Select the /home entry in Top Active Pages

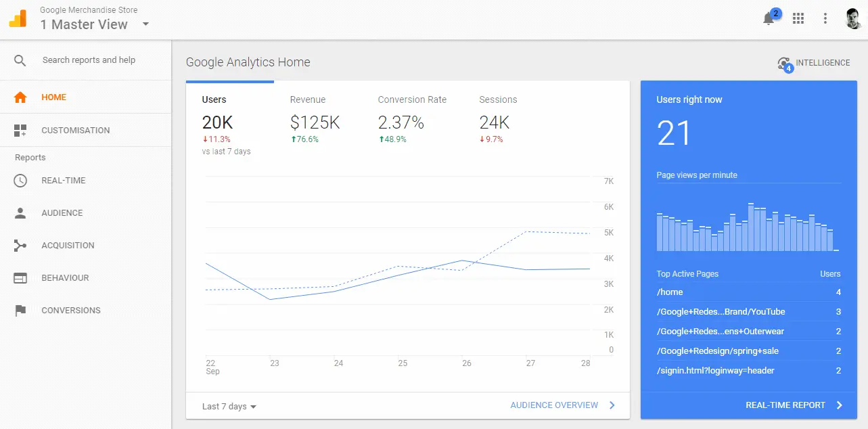point(670,292)
